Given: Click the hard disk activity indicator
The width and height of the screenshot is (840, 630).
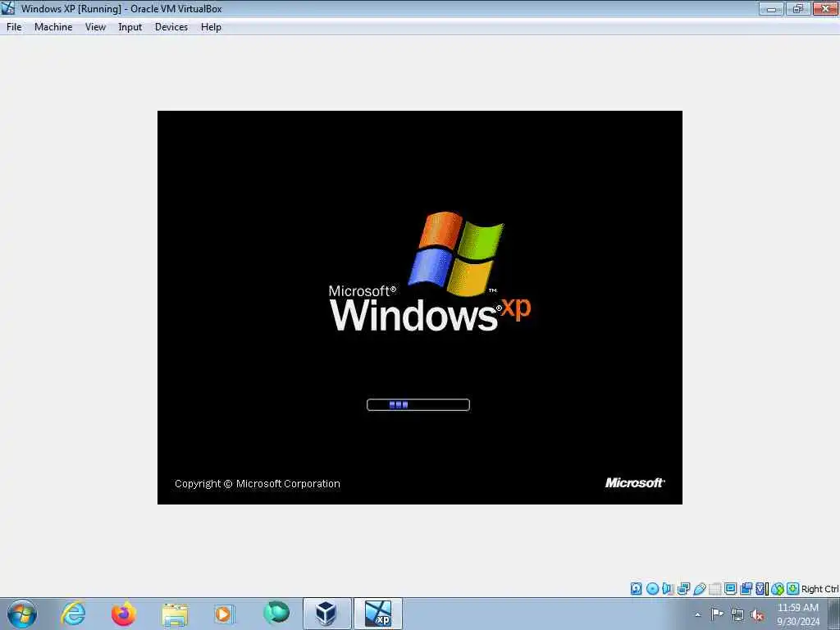Looking at the screenshot, I should tap(636, 589).
